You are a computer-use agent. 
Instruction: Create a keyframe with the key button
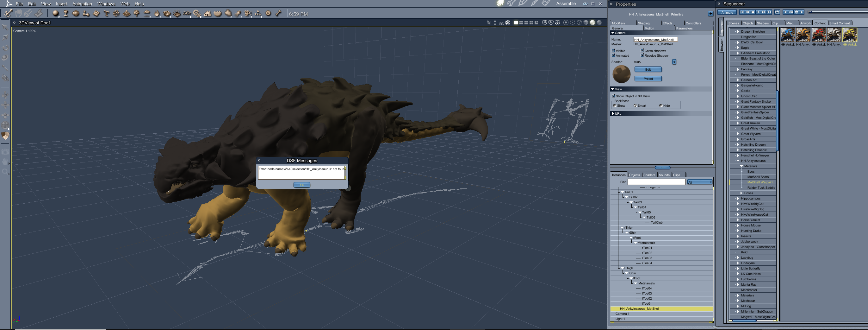tap(791, 12)
